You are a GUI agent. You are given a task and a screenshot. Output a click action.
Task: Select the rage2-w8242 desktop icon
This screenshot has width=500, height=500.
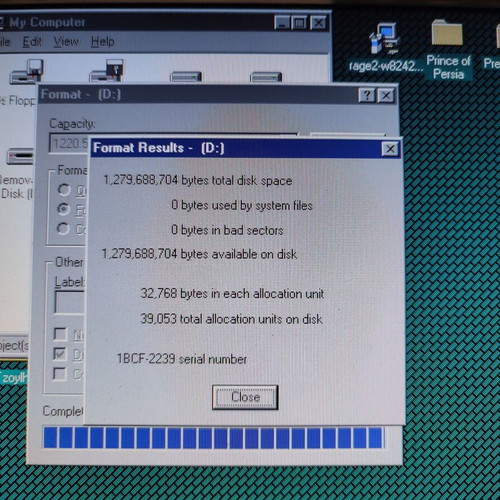click(x=385, y=48)
